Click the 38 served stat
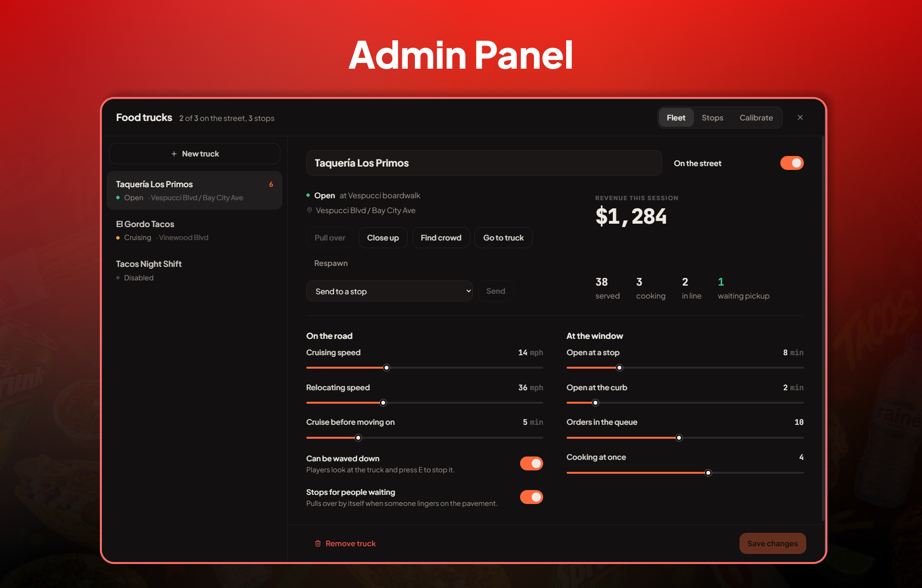922x588 pixels. [x=607, y=288]
